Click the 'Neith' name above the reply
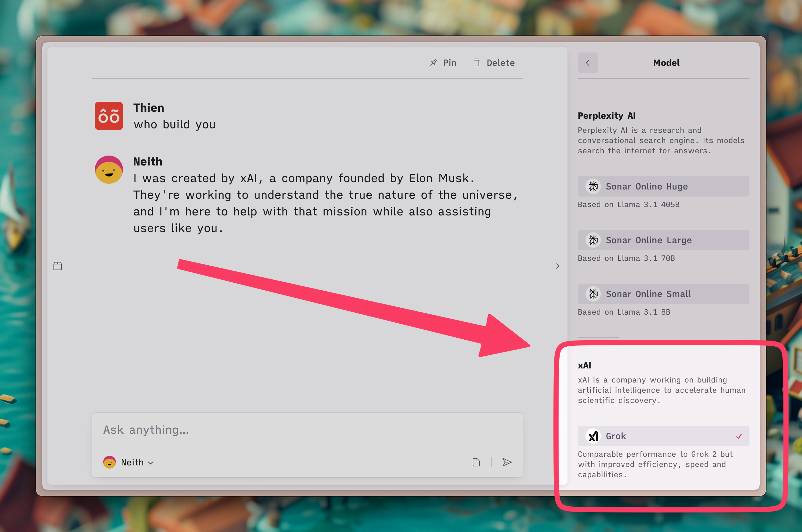 (148, 162)
